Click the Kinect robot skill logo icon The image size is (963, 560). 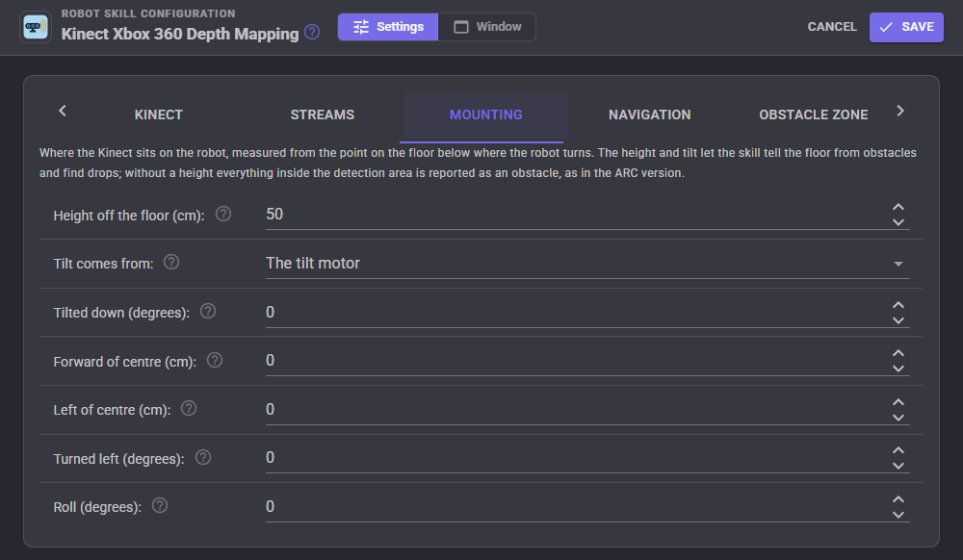[35, 27]
